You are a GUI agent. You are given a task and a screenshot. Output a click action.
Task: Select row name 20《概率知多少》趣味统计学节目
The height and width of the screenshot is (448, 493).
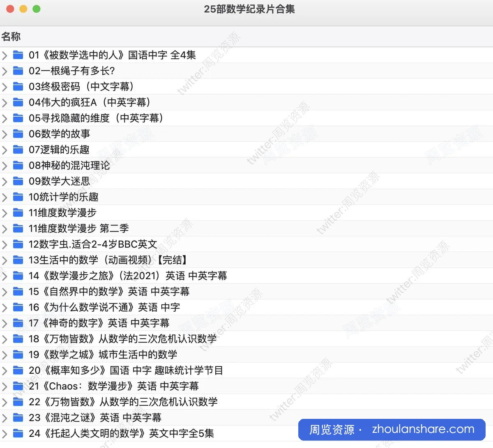point(126,370)
